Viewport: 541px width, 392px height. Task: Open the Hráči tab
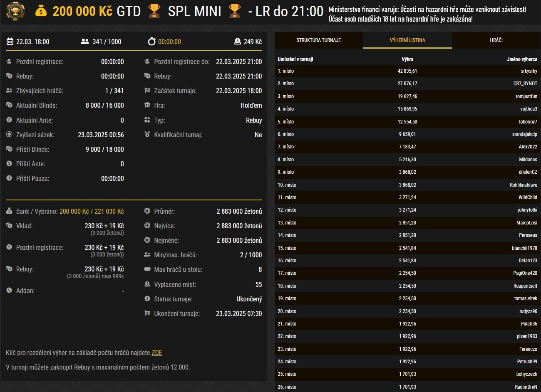click(496, 40)
